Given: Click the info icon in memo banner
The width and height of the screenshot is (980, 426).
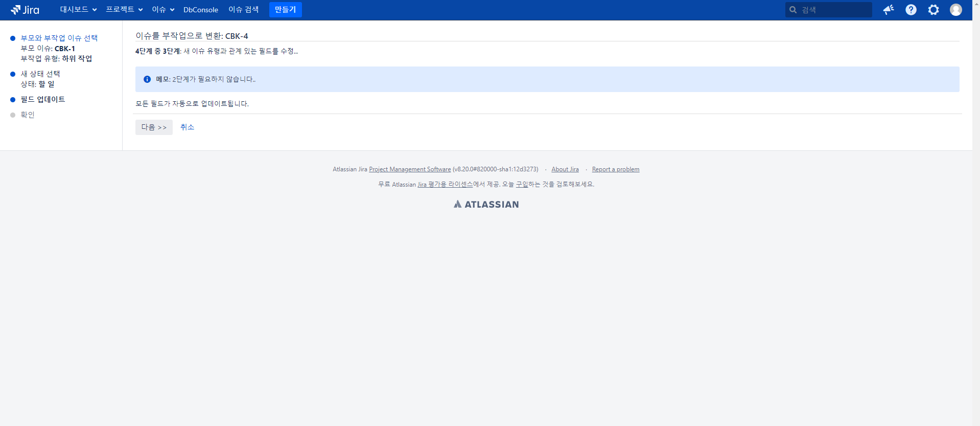Looking at the screenshot, I should 147,79.
